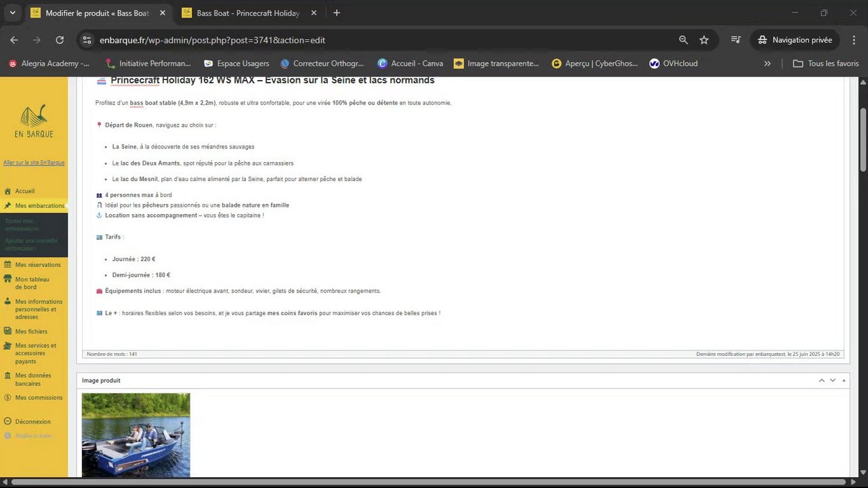Open the 'Aller sur le site En'Barque' link
This screenshot has height=488, width=868.
point(34,163)
